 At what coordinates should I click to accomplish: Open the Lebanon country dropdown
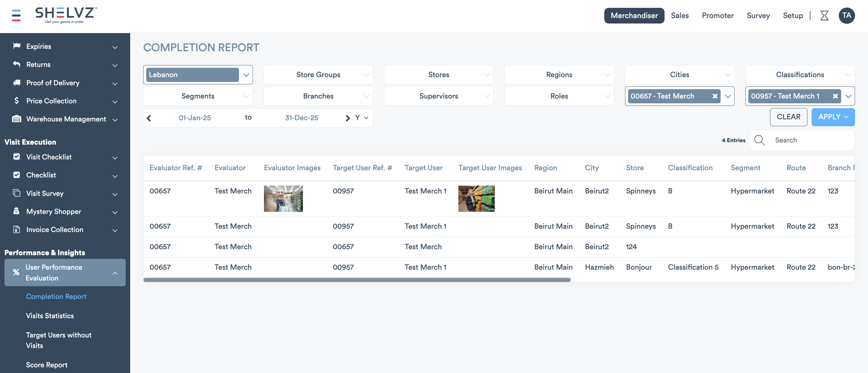(246, 75)
